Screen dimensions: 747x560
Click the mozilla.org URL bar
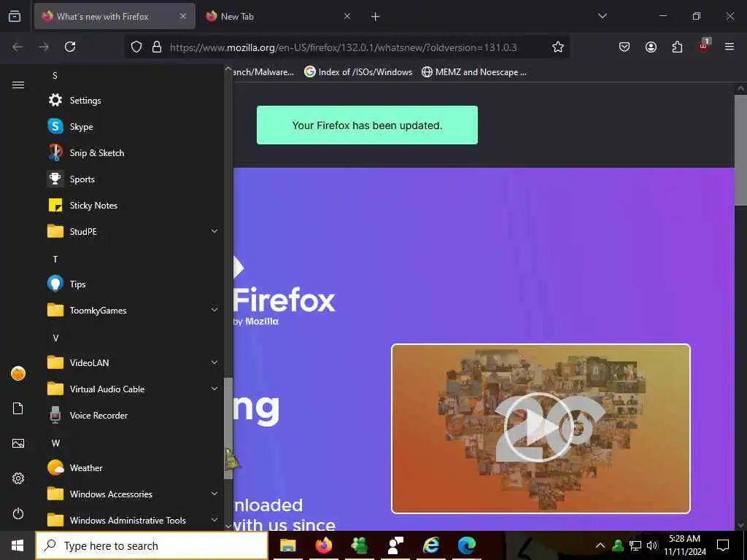tap(343, 47)
